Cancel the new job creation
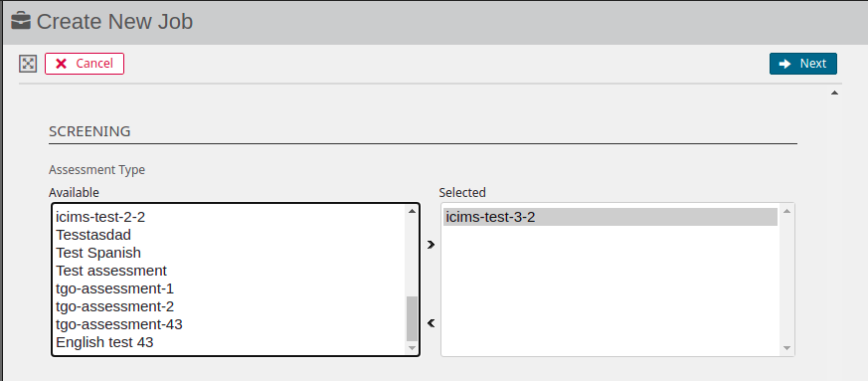 [x=85, y=64]
